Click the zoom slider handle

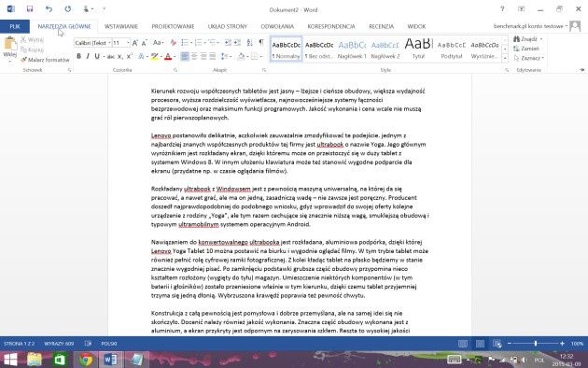[536, 343]
